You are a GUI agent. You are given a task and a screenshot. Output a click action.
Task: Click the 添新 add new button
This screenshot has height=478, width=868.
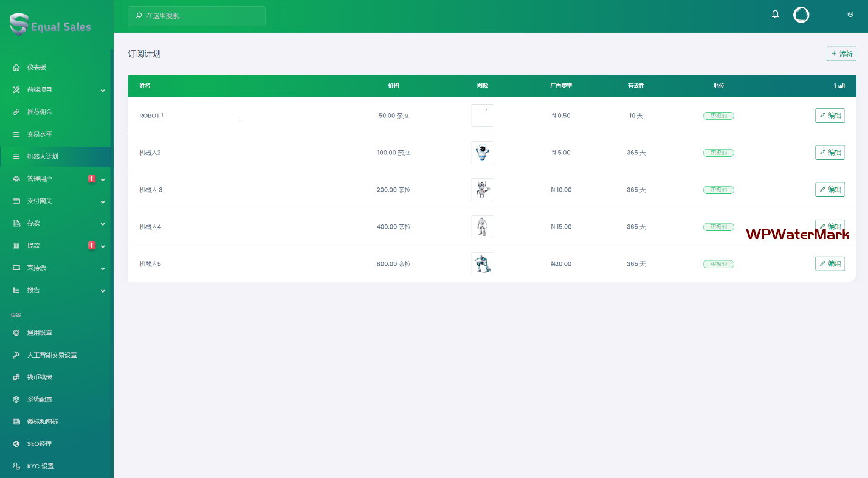click(x=841, y=54)
